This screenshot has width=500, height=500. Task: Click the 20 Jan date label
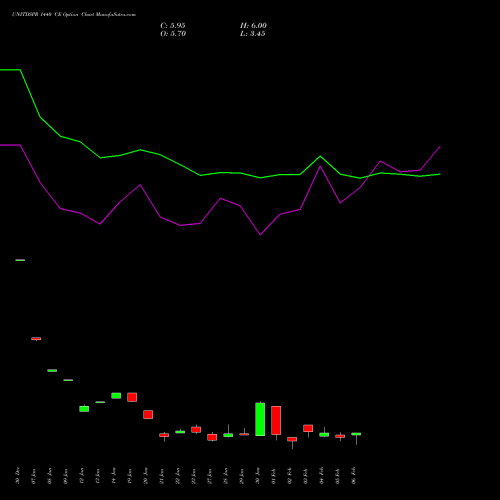(146, 476)
